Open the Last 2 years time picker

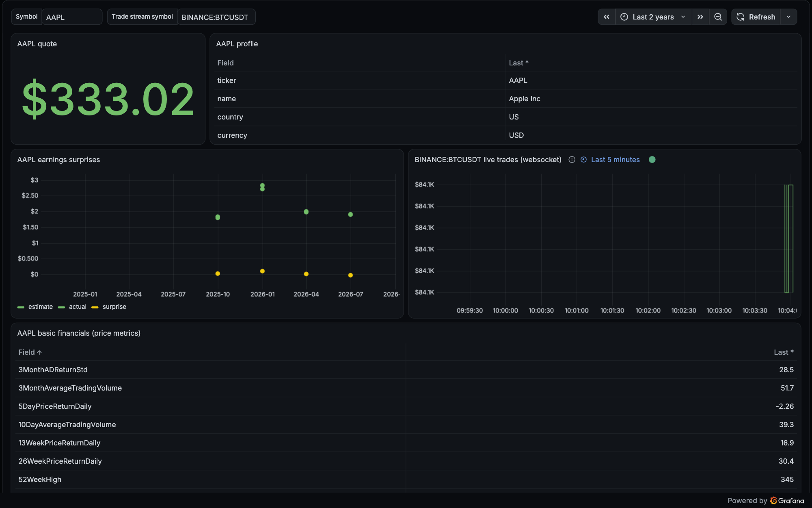[653, 17]
